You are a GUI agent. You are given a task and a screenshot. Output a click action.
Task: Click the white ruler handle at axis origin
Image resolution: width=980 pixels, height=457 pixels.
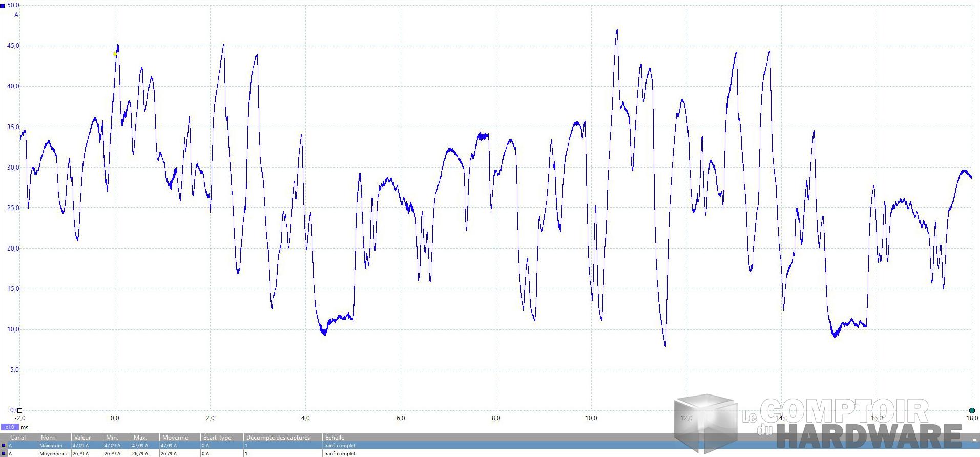coord(19,410)
